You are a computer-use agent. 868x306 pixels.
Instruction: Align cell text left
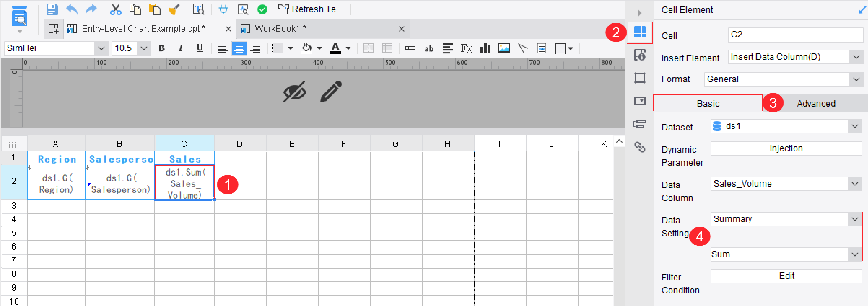[223, 48]
